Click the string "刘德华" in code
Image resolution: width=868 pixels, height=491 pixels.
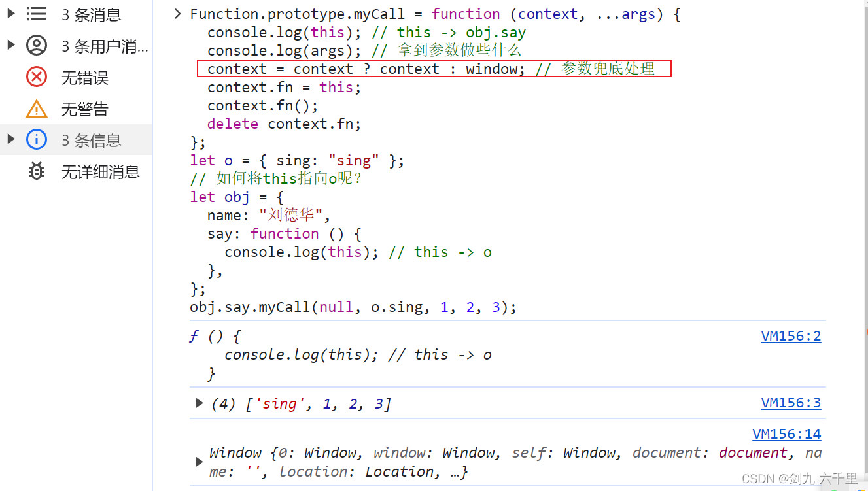point(290,215)
